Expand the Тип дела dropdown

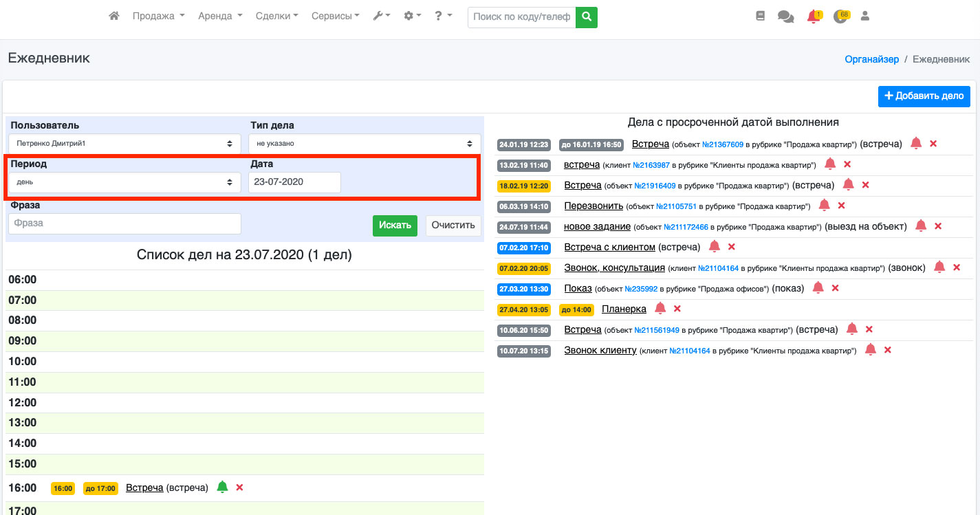[x=364, y=144]
